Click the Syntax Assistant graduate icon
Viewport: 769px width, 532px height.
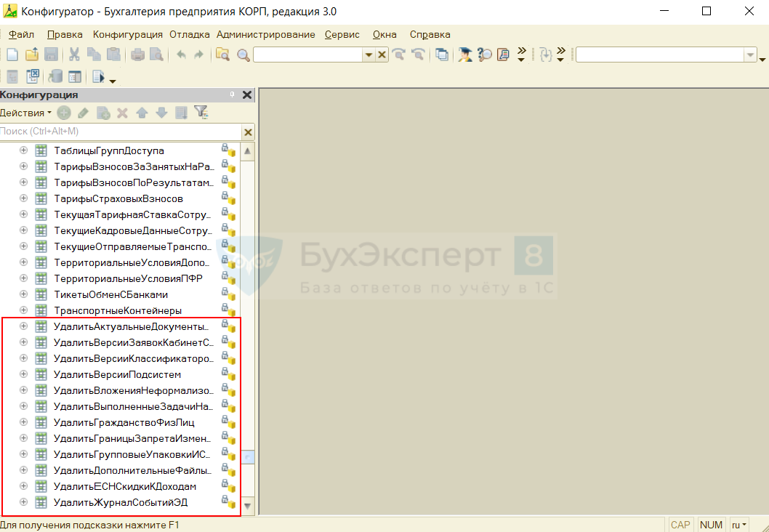point(464,55)
